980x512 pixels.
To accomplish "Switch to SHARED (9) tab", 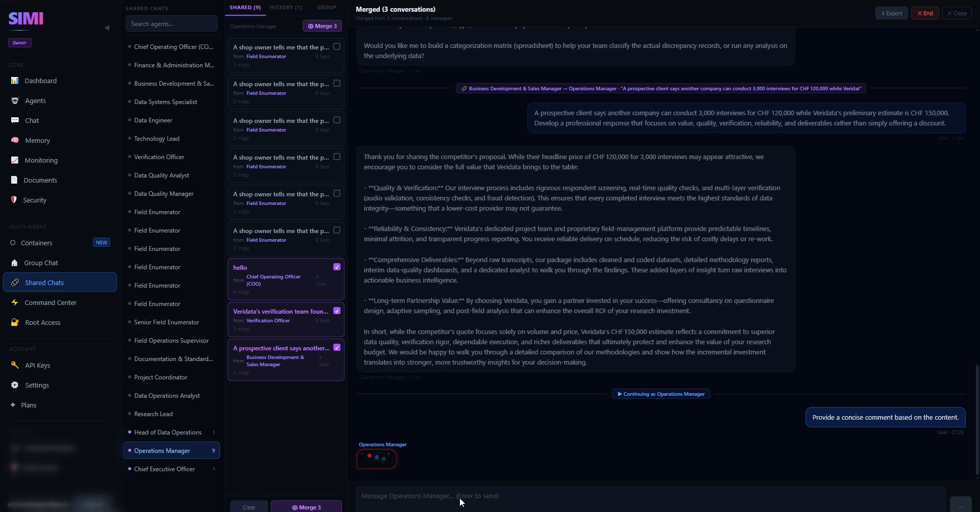I will 245,8.
